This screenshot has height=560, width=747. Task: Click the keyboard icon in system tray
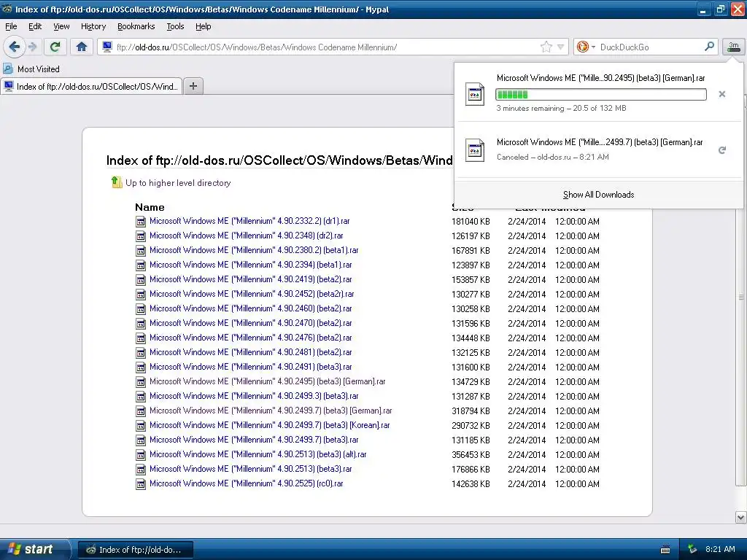pos(665,550)
